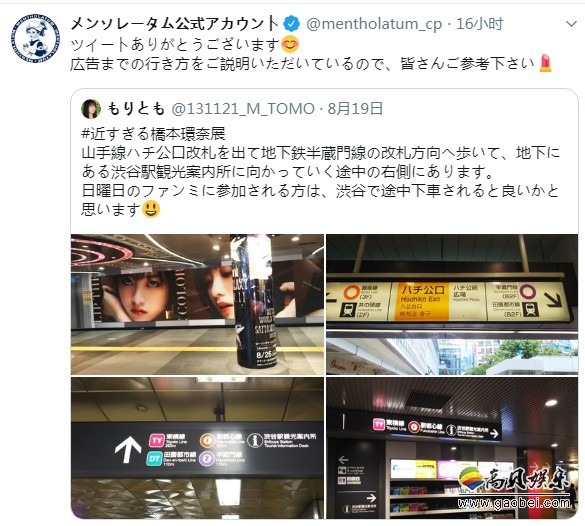View the upward arrow direction sign photo
Screen dimensions: 585x526
pos(197,448)
